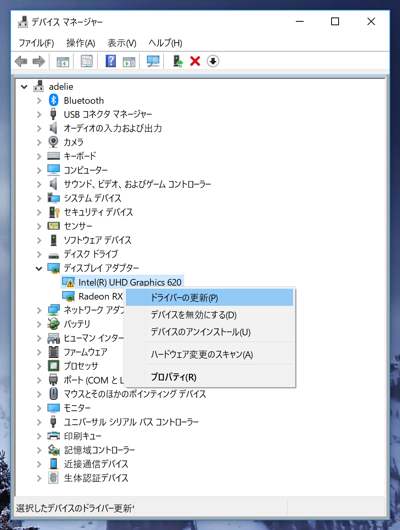This screenshot has height=530, width=400.
Task: Open the 操作(A) menu
Action: (80, 43)
